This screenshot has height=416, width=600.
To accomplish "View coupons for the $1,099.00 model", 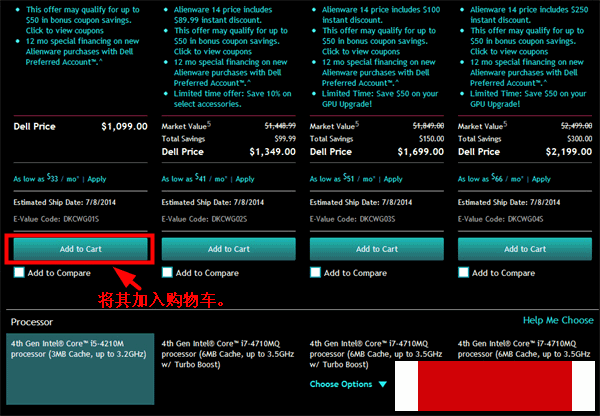I will (x=65, y=31).
